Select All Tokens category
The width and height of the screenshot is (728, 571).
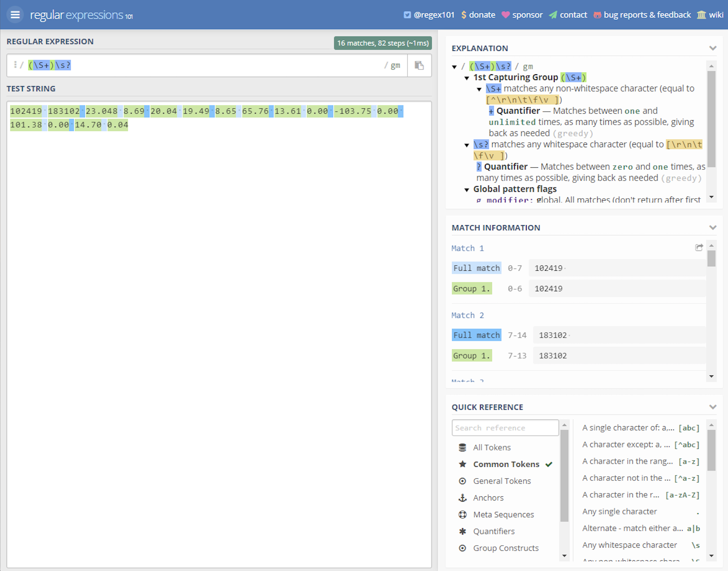coord(492,448)
